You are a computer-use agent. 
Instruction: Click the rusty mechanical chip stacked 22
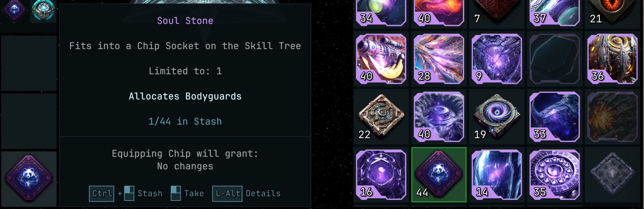tap(381, 117)
